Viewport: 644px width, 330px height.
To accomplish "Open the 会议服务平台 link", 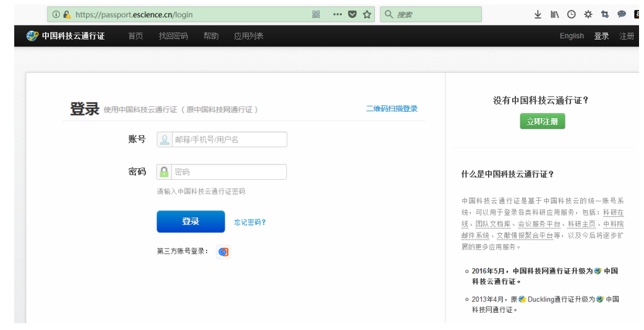I will click(539, 224).
